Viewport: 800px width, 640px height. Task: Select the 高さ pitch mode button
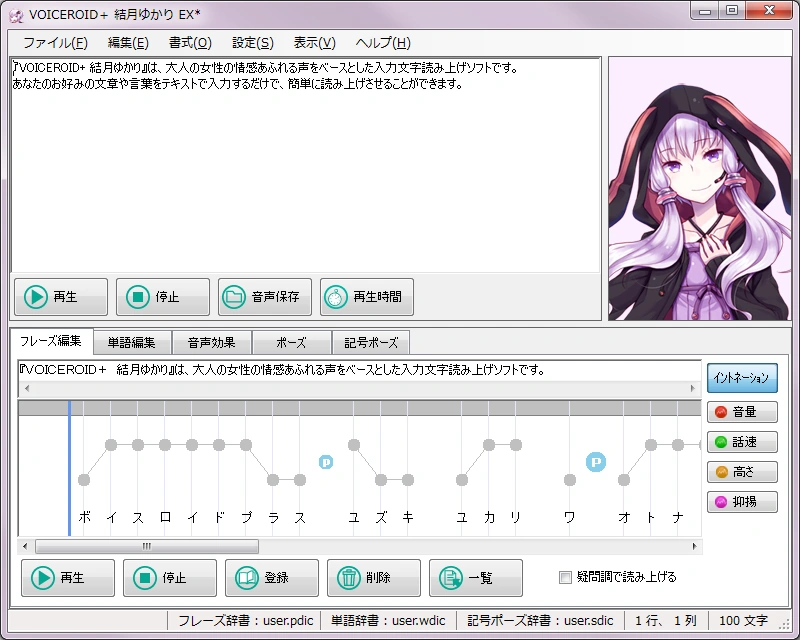(742, 472)
